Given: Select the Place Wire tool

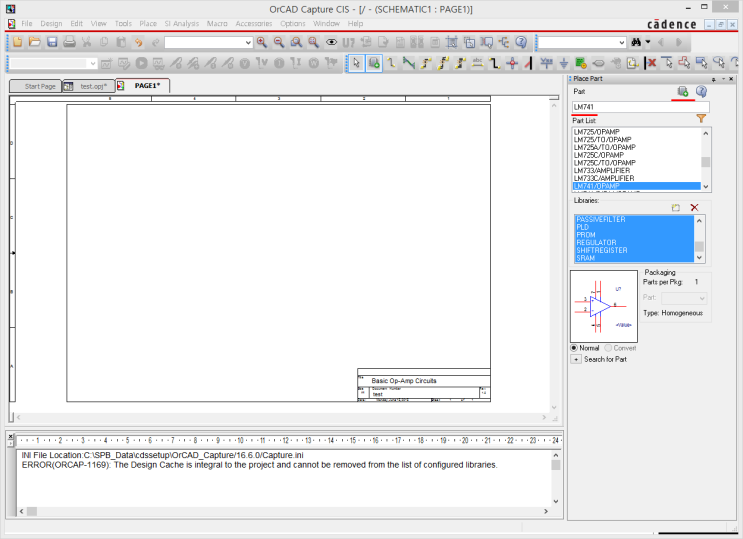Looking at the screenshot, I should 391,63.
